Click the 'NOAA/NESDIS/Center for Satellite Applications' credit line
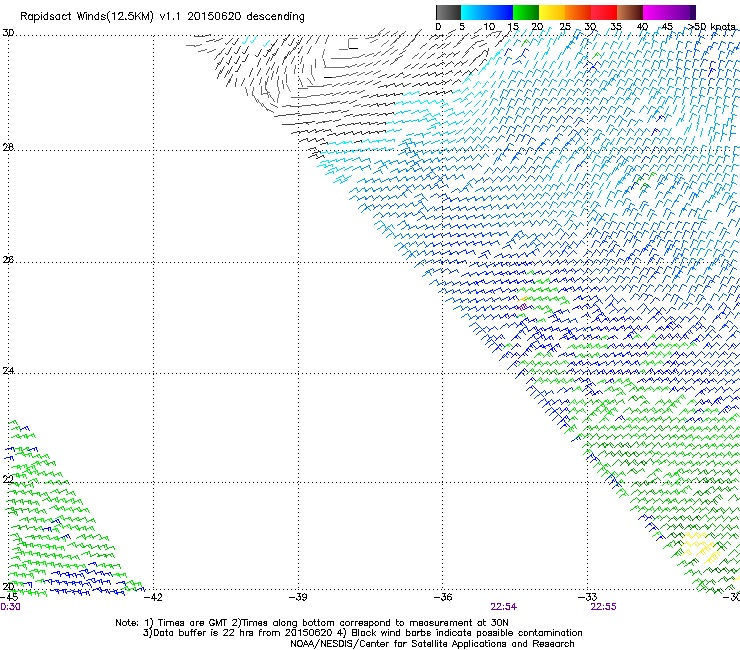 point(432,644)
